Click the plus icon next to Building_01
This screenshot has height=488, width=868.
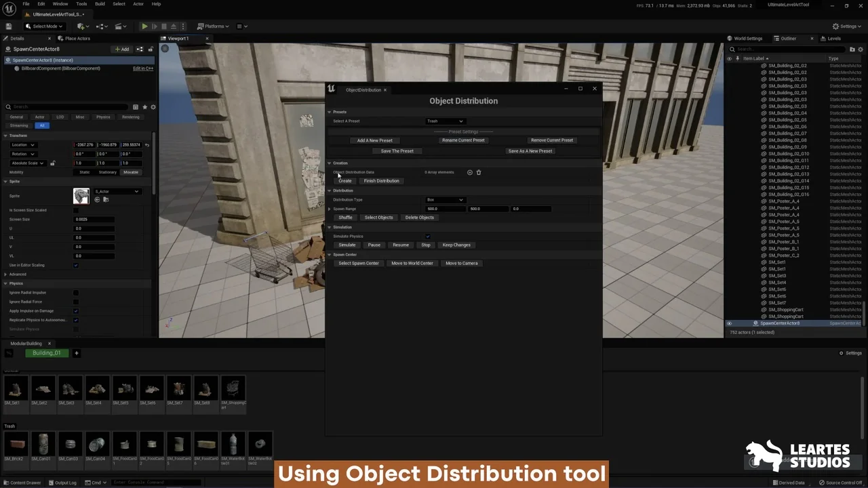tap(76, 353)
